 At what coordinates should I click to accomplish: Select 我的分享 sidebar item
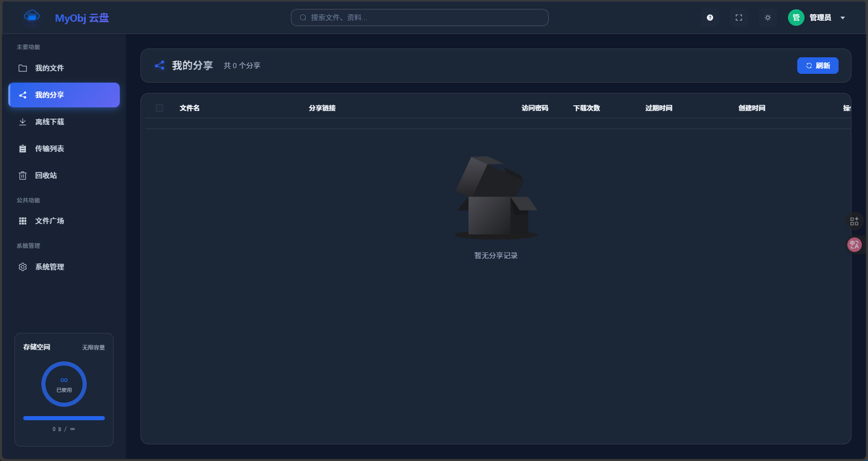(x=50, y=95)
